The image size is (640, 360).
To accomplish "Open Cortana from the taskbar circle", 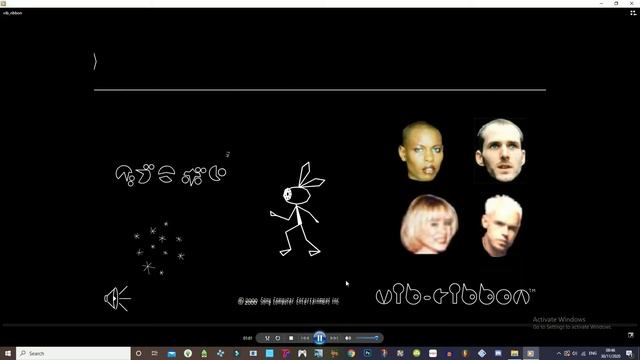I will click(139, 353).
